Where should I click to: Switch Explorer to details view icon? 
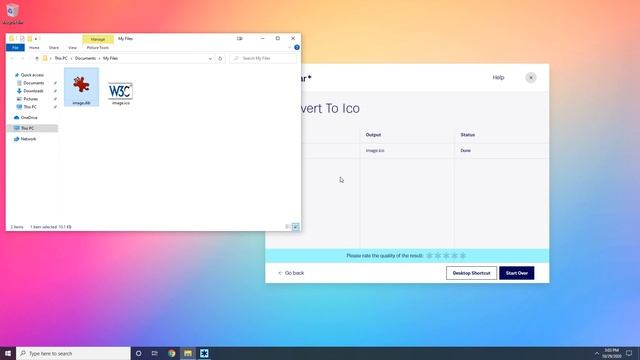point(287,227)
